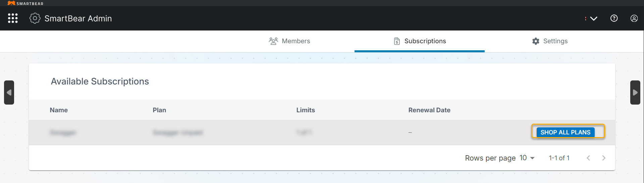Click the Settings gear icon in tabs
This screenshot has width=644, height=183.
click(536, 41)
